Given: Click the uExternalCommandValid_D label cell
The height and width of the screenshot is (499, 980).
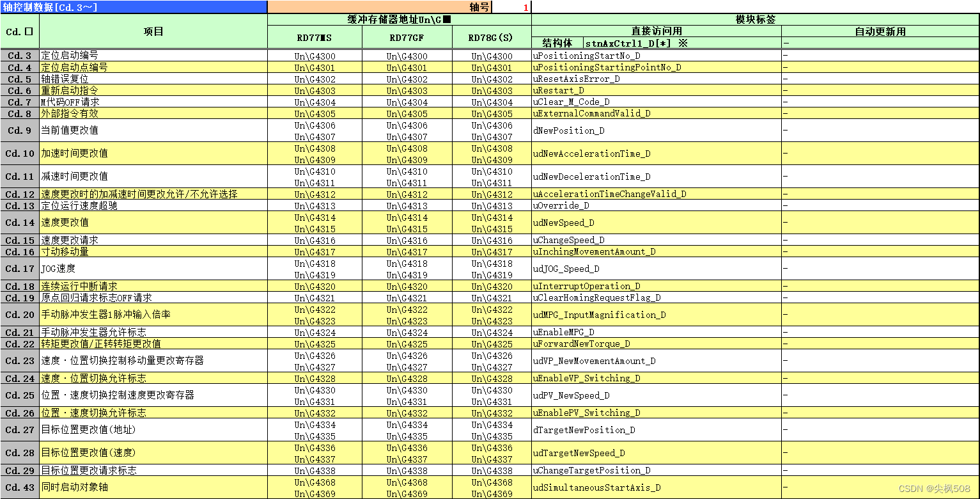Looking at the screenshot, I should (x=657, y=113).
